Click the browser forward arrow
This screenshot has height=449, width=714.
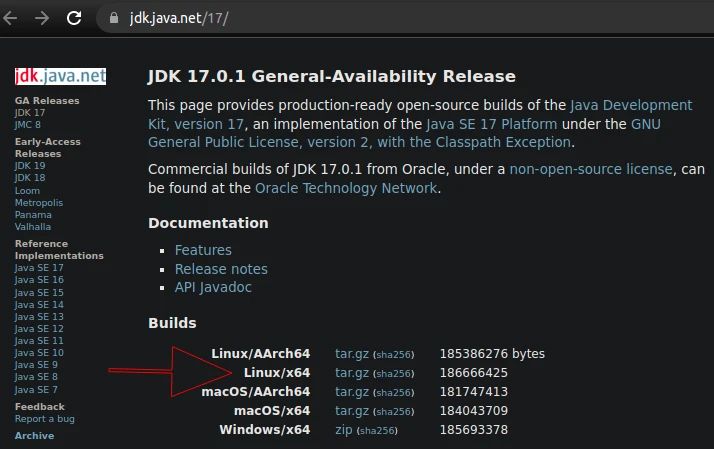point(42,18)
